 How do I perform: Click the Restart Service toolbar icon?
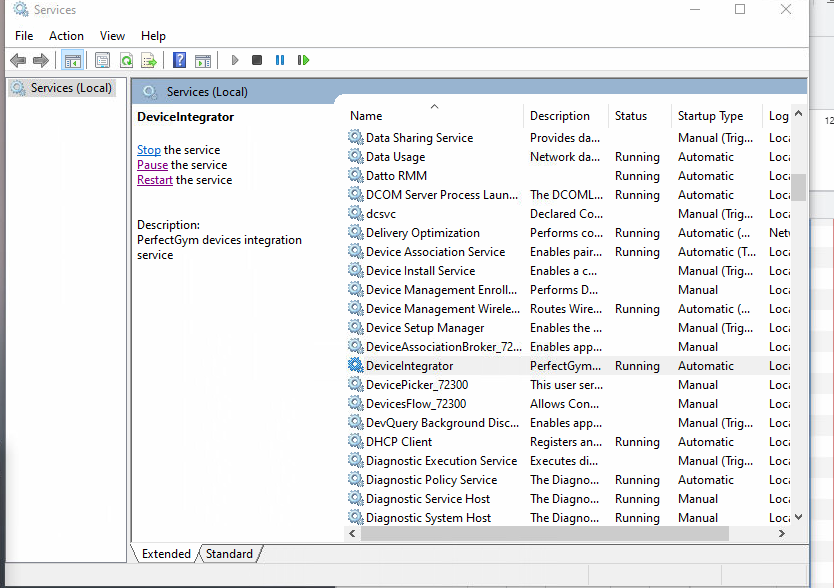coord(303,60)
